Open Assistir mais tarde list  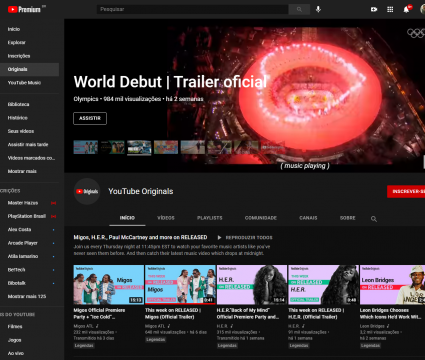pyautogui.click(x=29, y=144)
